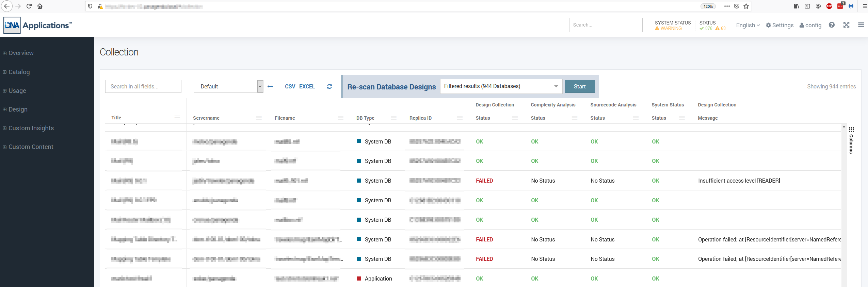Open the application hamburger menu icon
Screen dimensions: 868x287
click(x=861, y=25)
